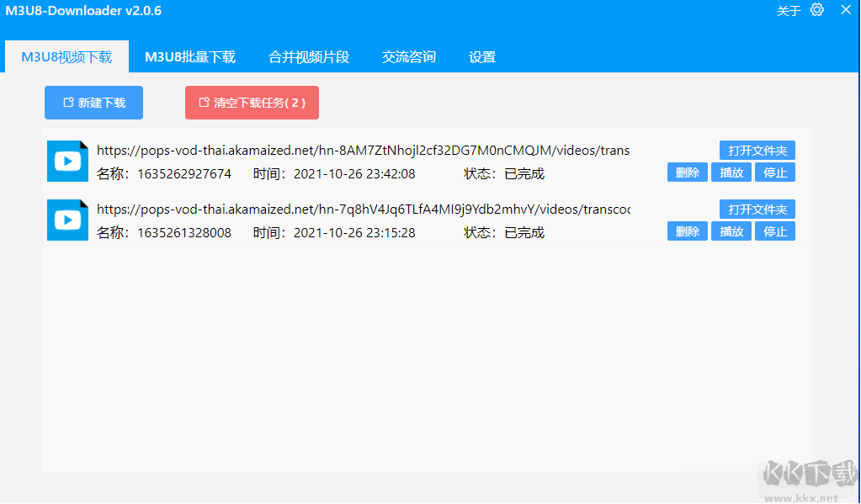Screen dimensions: 861x504
Task: Delete the 1635261328008 download task
Action: (687, 231)
